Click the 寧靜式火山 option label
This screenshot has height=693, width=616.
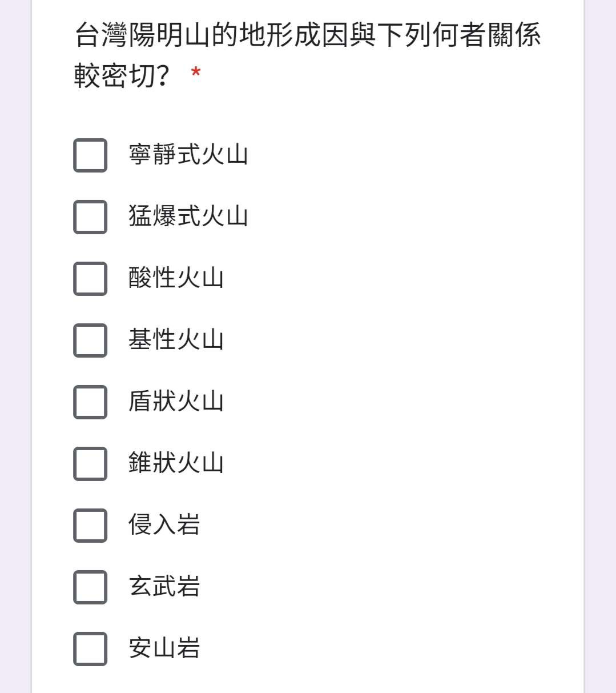click(188, 155)
